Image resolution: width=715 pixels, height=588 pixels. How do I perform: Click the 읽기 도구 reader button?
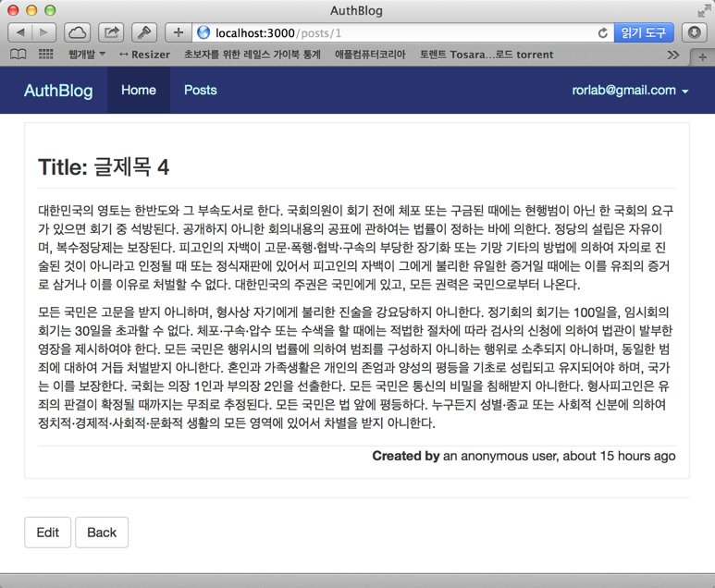(x=644, y=32)
